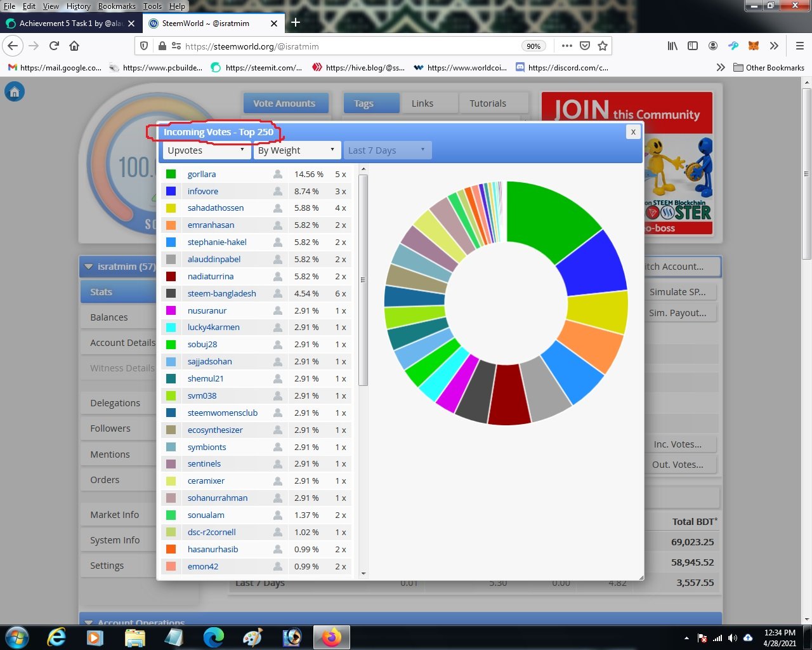Open the Bookmarks menu

[117, 6]
